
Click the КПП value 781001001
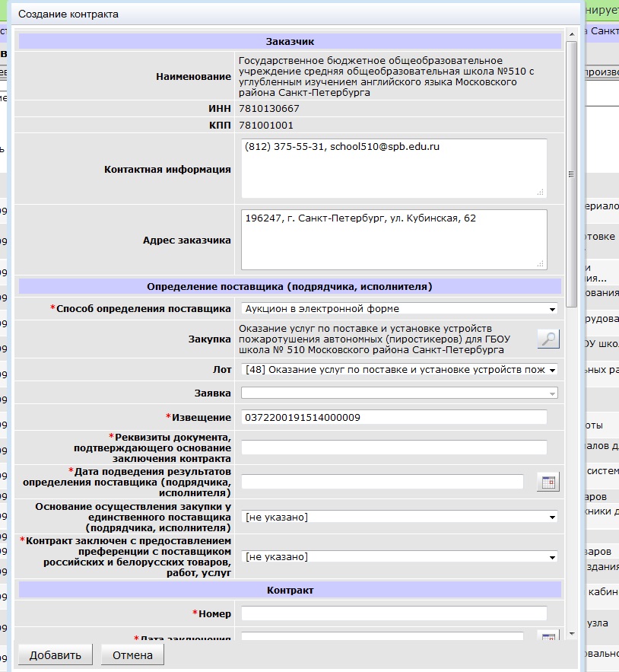(x=266, y=125)
